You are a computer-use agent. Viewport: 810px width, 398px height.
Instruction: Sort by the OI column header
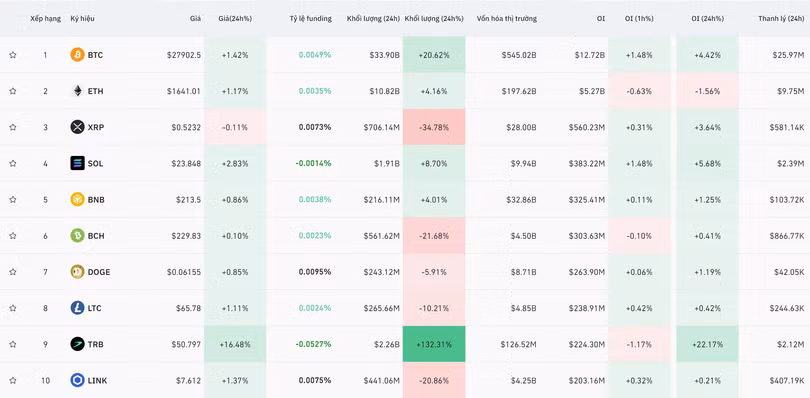tap(601, 19)
